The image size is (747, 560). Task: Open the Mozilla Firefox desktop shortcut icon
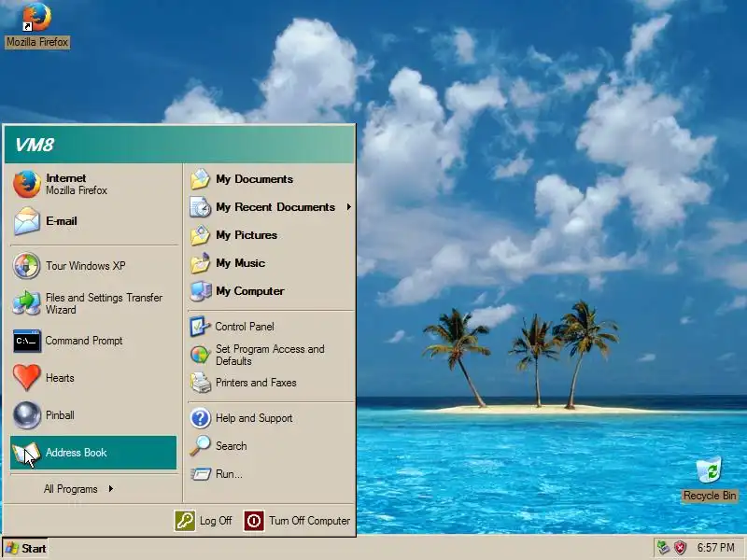(36, 17)
